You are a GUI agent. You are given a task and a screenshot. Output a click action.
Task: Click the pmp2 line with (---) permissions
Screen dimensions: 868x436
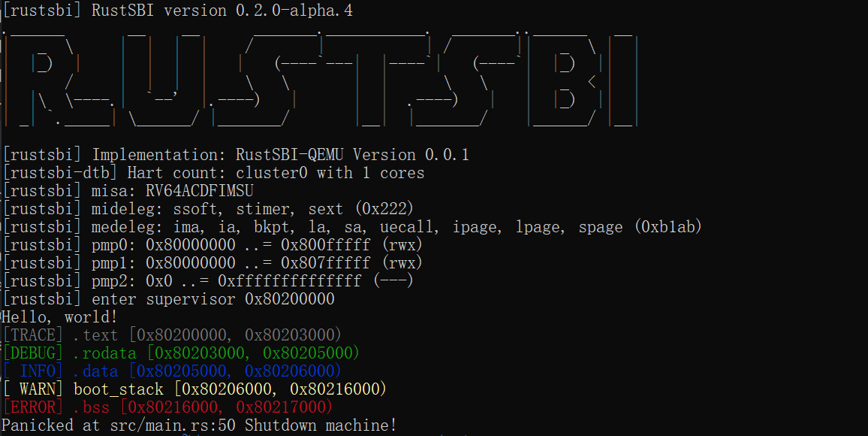208,281
